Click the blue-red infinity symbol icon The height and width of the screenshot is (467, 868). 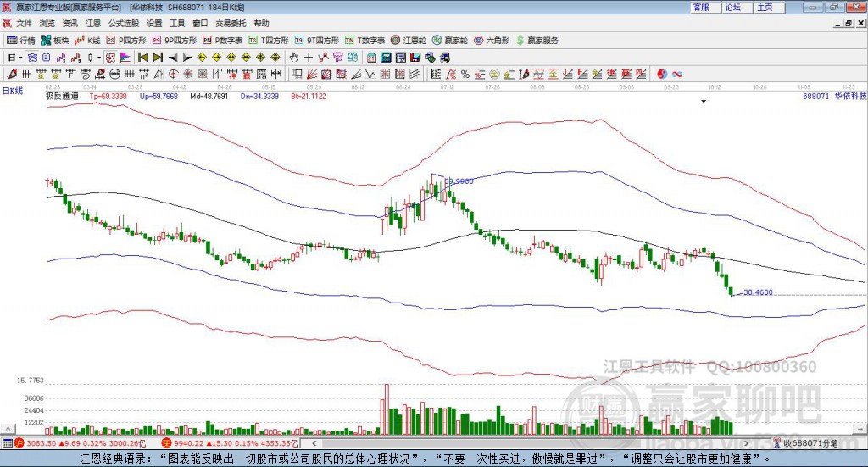pyautogui.click(x=676, y=74)
